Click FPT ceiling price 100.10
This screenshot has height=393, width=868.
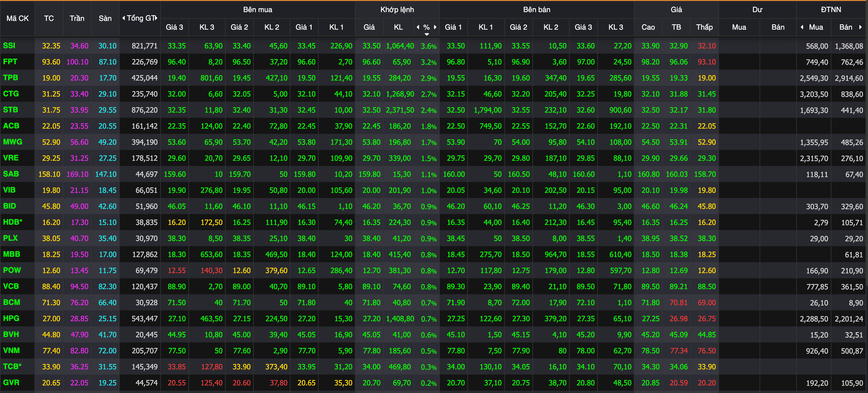tap(78, 62)
